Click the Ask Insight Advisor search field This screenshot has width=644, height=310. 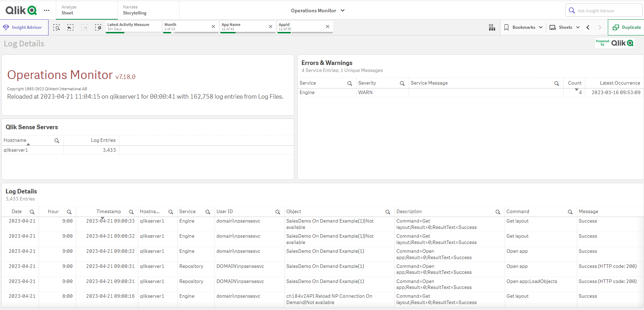click(607, 11)
